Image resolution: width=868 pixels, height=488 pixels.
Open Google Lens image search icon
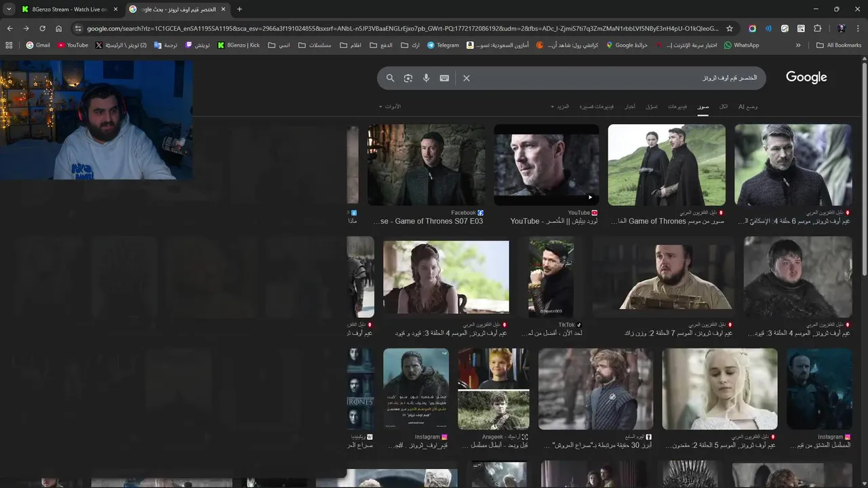tap(408, 78)
